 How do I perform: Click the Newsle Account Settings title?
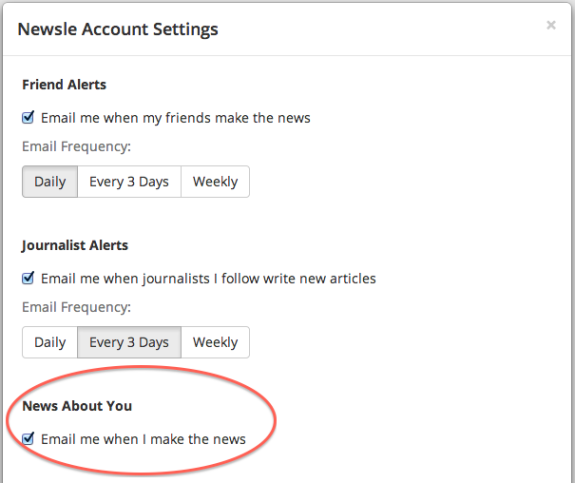point(118,29)
